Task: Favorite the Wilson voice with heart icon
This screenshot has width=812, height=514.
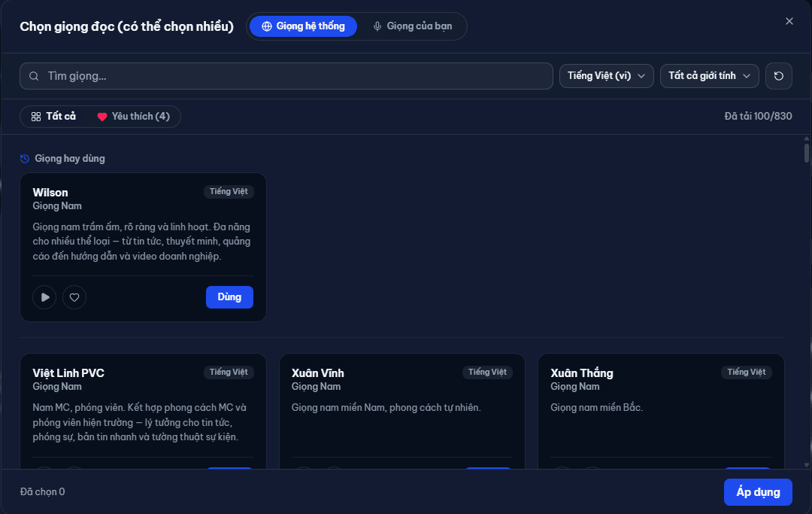Action: 74,297
